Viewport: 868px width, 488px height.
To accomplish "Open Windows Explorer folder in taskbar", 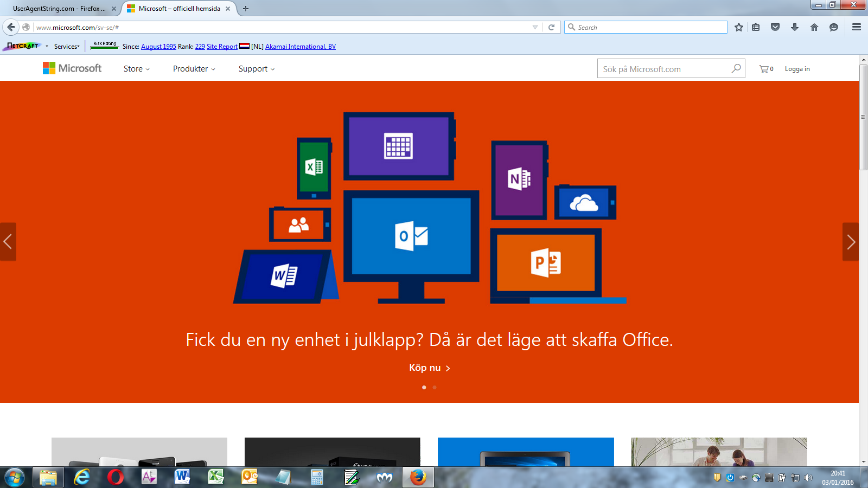I will tap(48, 477).
